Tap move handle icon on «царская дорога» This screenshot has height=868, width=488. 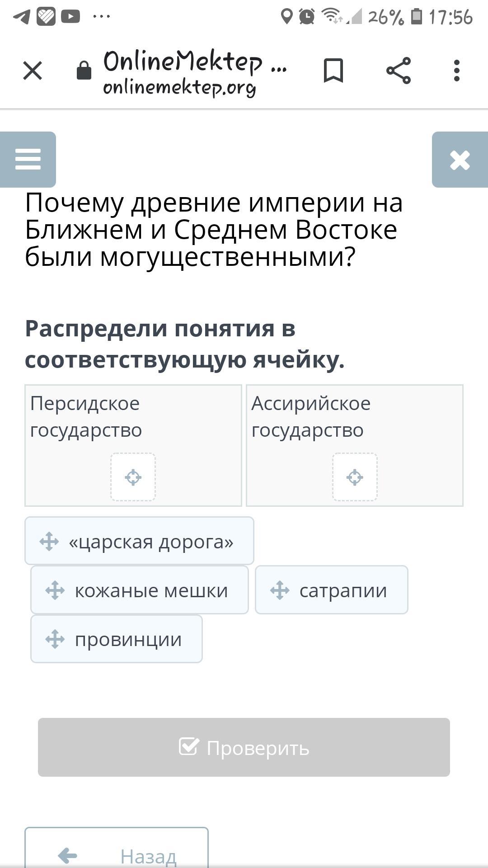pos(49,542)
